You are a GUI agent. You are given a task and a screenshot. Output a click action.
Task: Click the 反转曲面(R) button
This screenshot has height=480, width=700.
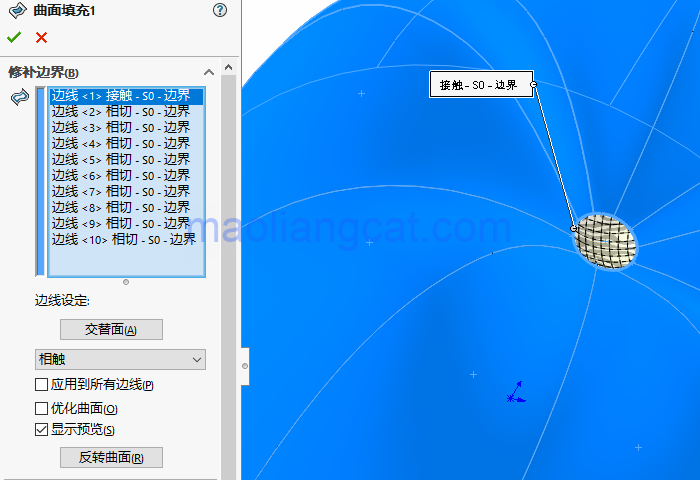coord(111,458)
